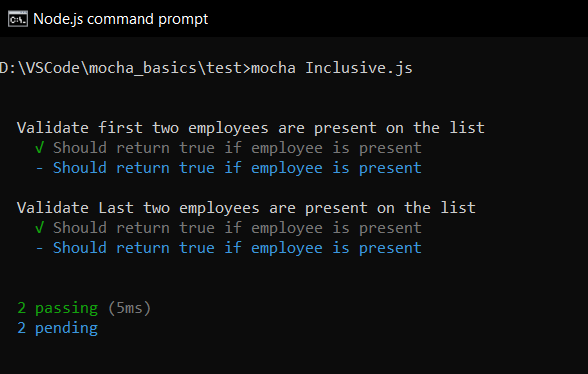The width and height of the screenshot is (588, 374).
Task: Click the pending blue test under first suite
Action: click(x=237, y=168)
